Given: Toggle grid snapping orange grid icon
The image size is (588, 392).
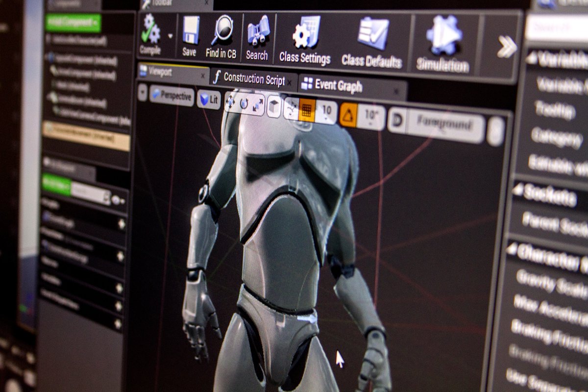Looking at the screenshot, I should pos(307,110).
